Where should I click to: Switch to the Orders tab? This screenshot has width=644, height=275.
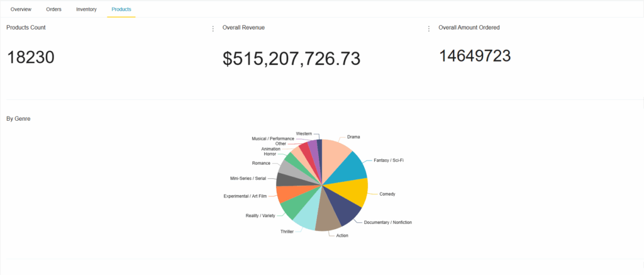pyautogui.click(x=53, y=9)
